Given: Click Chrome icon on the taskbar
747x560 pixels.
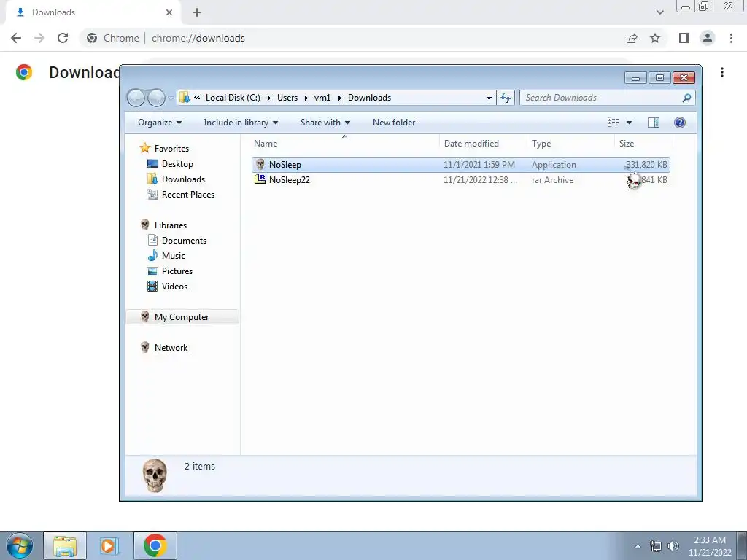Looking at the screenshot, I should [155, 545].
